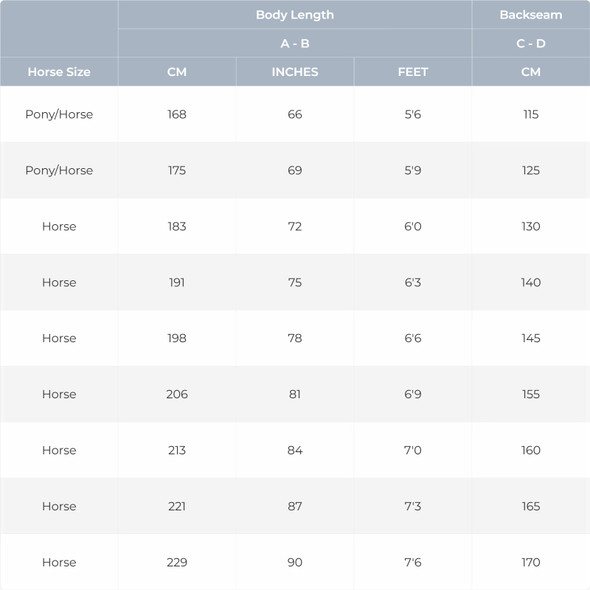Click the backseam value 165
Image resolution: width=590 pixels, height=590 pixels.
coord(531,506)
